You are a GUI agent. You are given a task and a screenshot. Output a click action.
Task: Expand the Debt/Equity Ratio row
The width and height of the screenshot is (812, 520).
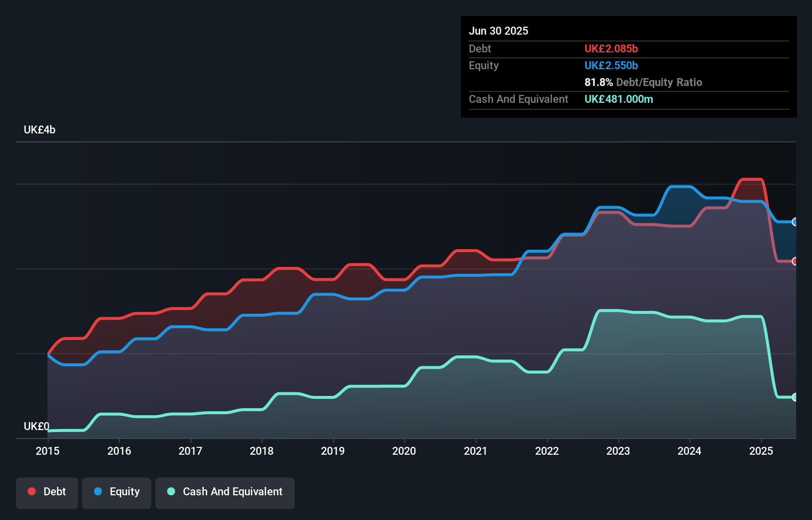pos(643,82)
